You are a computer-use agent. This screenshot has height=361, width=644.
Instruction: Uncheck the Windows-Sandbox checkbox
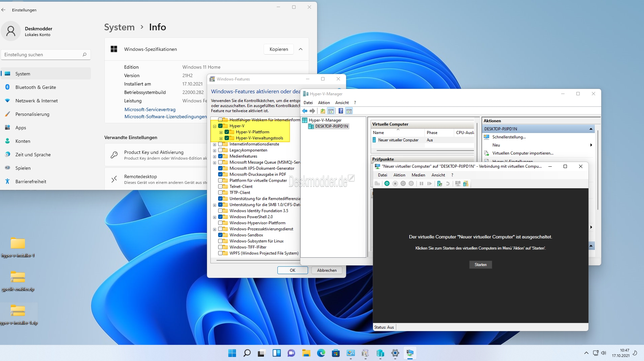tap(221, 235)
